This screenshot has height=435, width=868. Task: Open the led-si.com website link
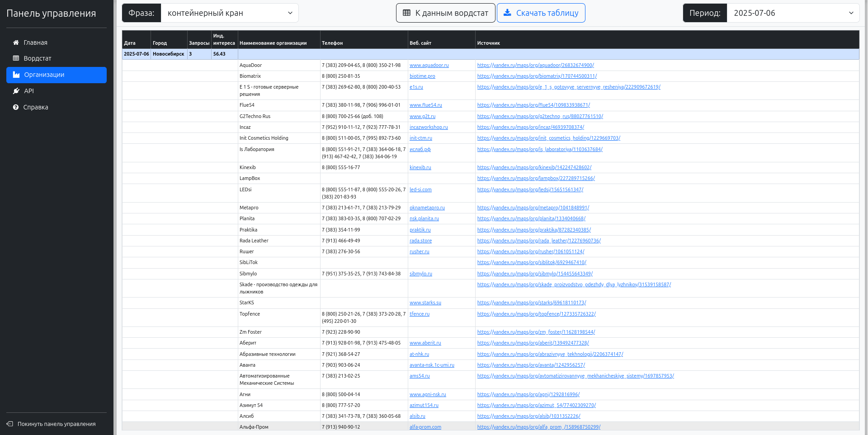[x=420, y=189]
